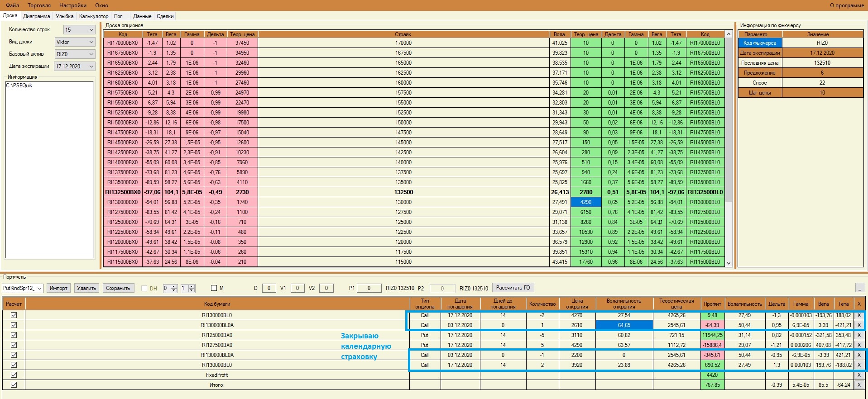Image resolution: width=868 pixels, height=399 pixels.
Task: Click the Профит column header in portfolio
Action: 712,304
